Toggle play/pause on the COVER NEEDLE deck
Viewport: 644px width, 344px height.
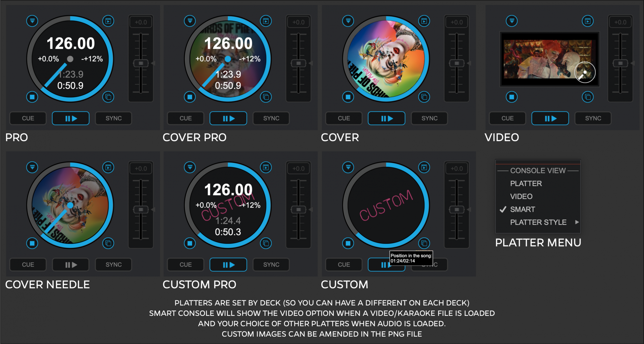point(71,265)
